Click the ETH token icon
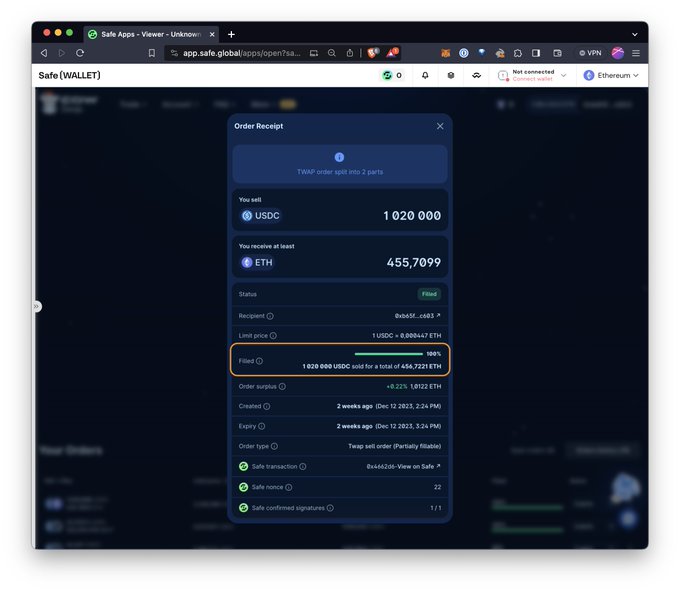This screenshot has height=591, width=680. pyautogui.click(x=247, y=262)
